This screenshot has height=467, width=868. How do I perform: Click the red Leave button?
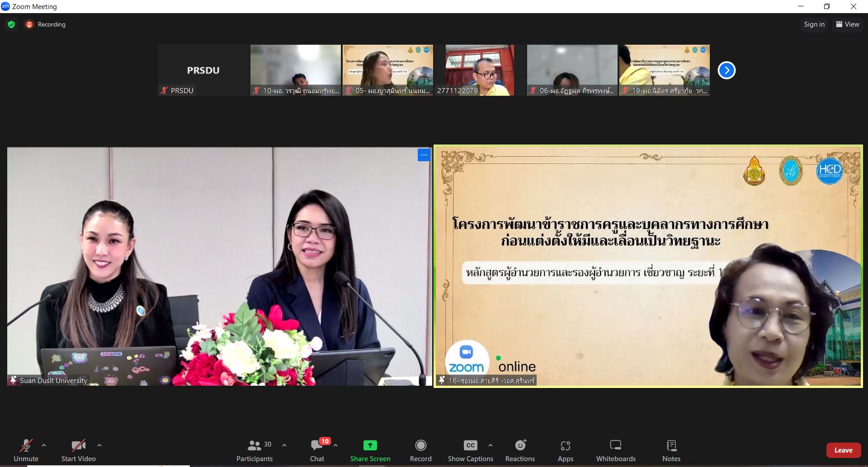pyautogui.click(x=843, y=450)
